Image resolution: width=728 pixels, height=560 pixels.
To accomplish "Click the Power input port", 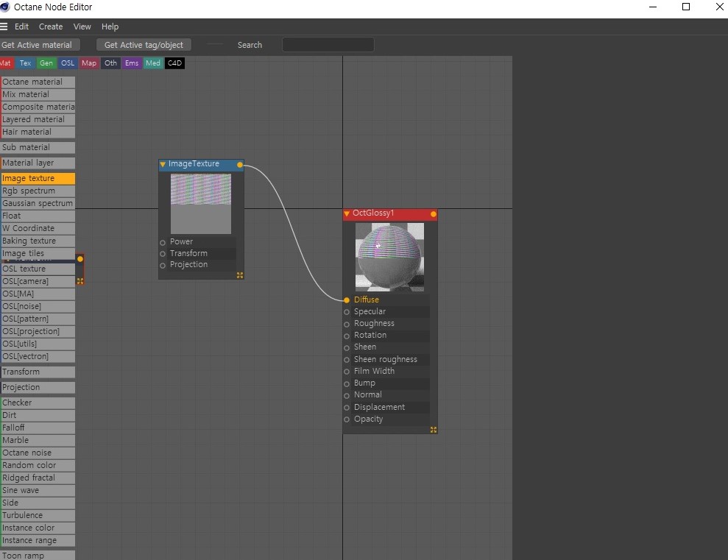I will pos(163,242).
